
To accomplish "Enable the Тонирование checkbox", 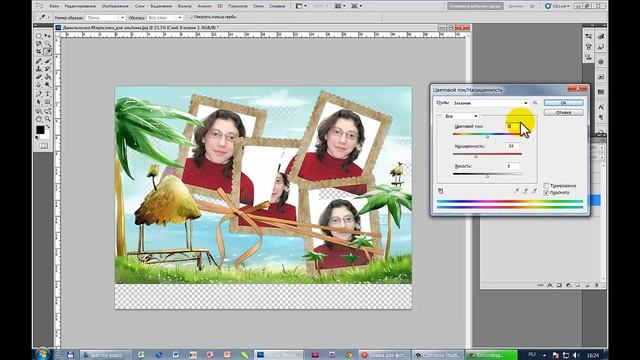I will [546, 186].
